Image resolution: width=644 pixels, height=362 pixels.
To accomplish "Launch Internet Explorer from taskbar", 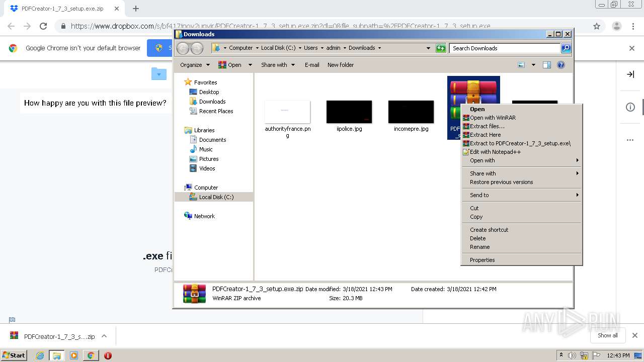I will coord(40,355).
